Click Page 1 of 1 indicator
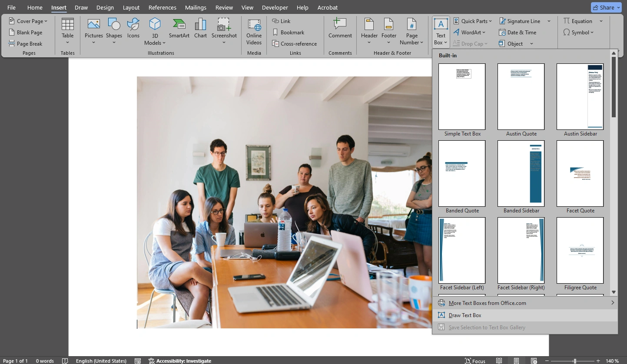 click(15, 361)
